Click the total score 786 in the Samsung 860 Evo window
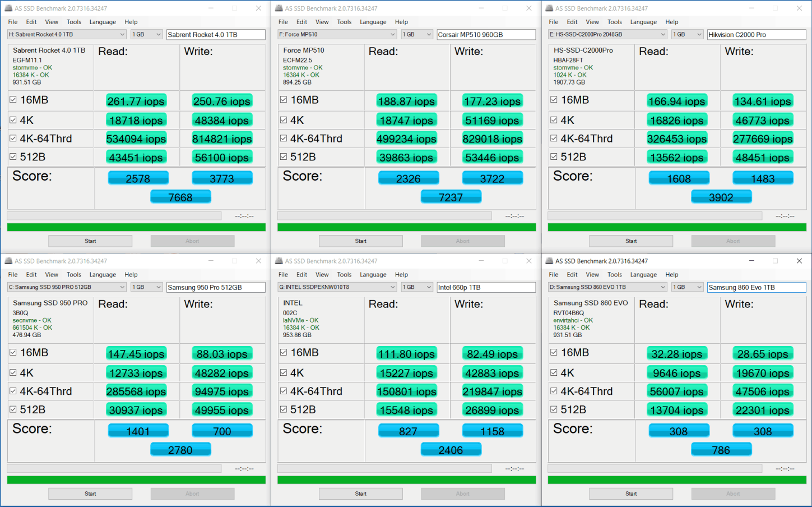 click(721, 450)
